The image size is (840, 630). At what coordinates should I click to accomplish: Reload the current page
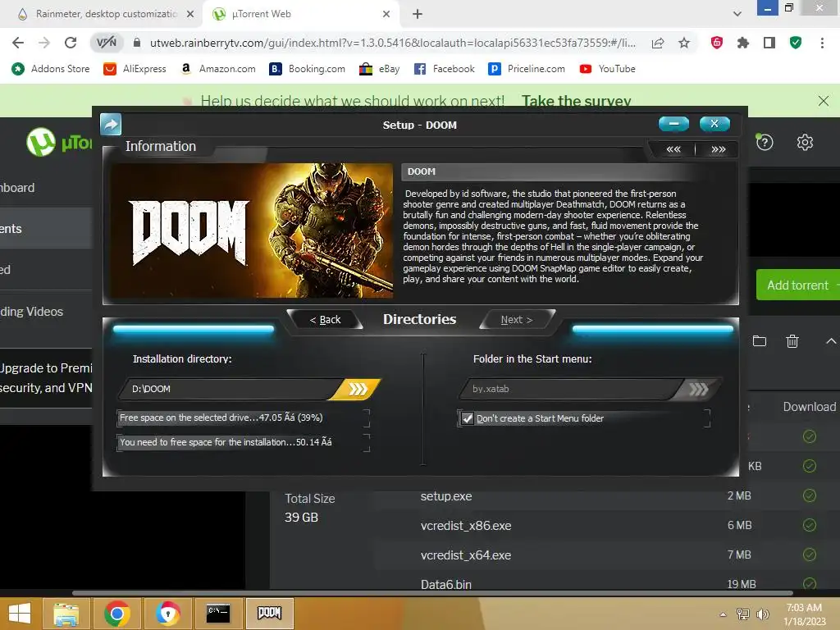click(71, 43)
